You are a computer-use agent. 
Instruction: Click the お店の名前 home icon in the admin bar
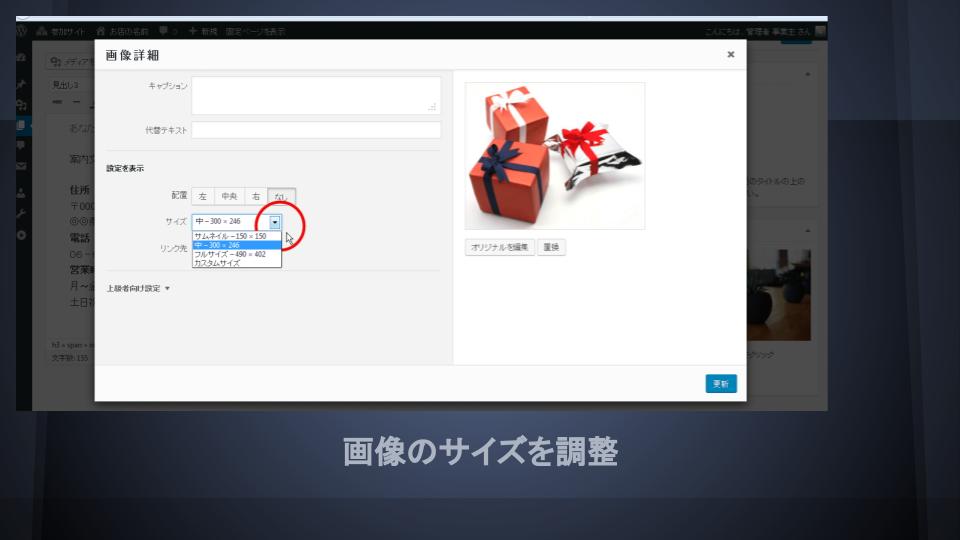click(101, 32)
